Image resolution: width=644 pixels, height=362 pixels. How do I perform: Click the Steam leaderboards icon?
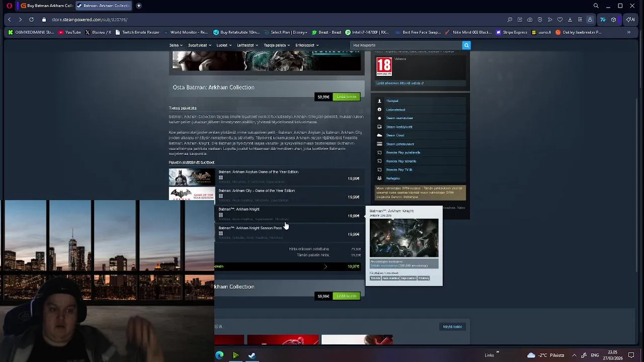(380, 144)
